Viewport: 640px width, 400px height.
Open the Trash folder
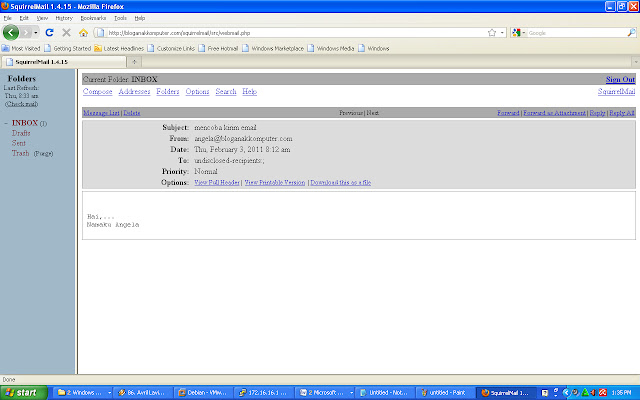[x=20, y=153]
